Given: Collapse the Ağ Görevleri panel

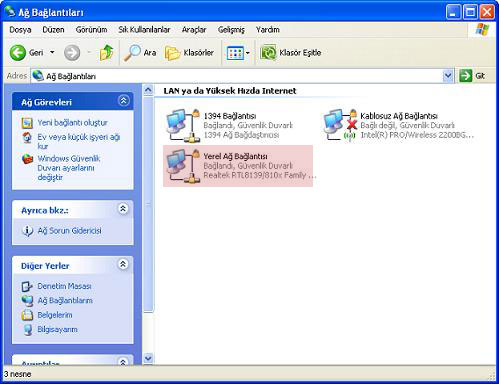Looking at the screenshot, I should 124,101.
